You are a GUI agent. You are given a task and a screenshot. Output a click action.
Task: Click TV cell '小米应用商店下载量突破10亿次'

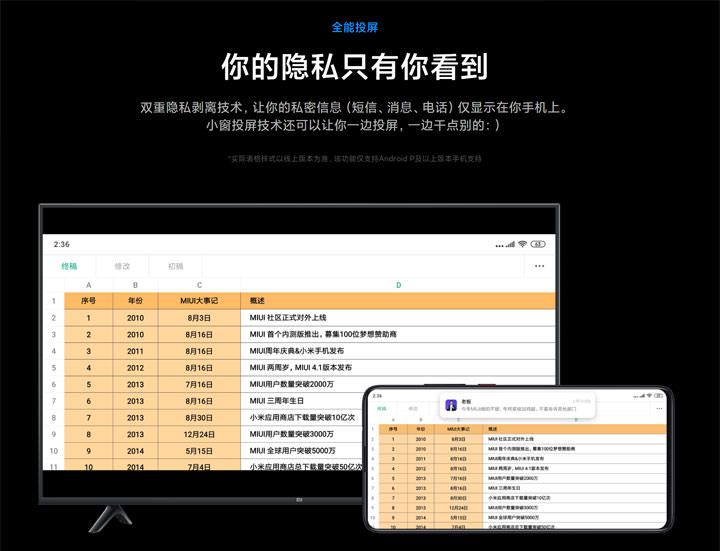tap(302, 418)
